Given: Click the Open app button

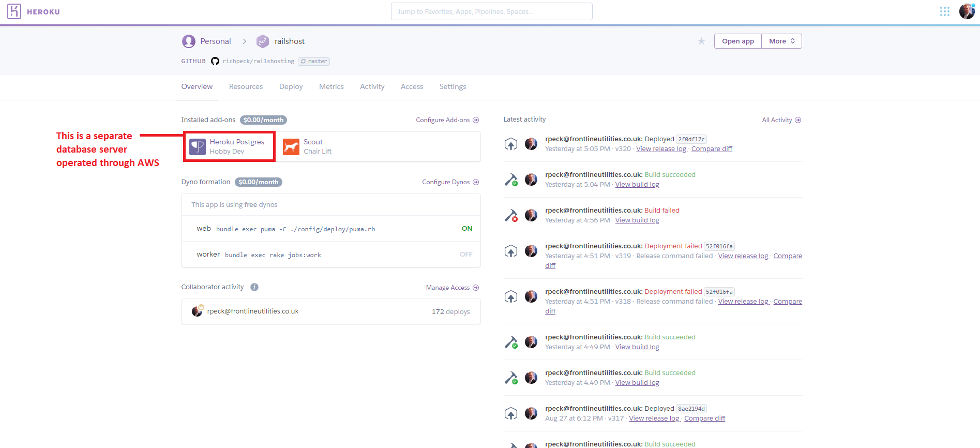Looking at the screenshot, I should point(738,41).
